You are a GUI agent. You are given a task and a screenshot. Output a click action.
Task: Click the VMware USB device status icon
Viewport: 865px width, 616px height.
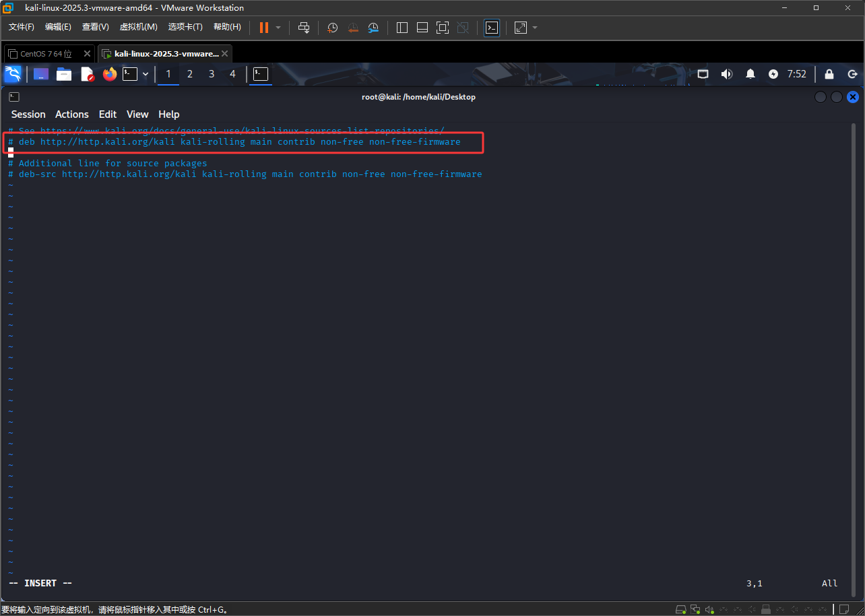(766, 609)
